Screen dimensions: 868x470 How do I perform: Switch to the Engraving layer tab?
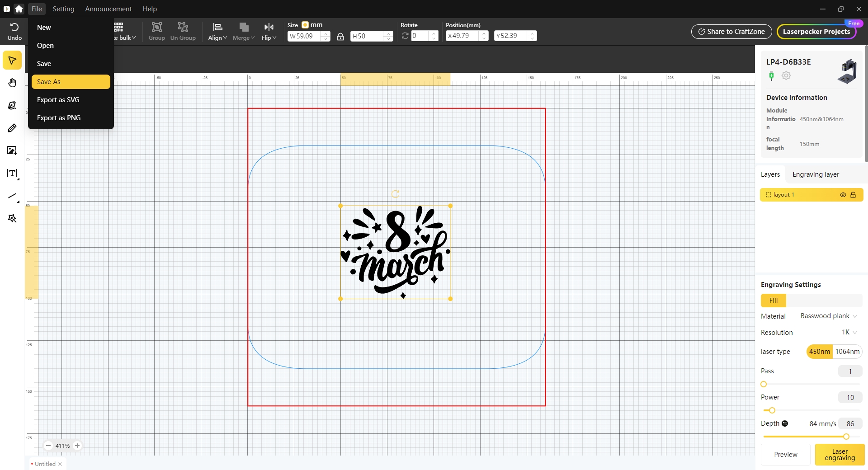click(816, 174)
